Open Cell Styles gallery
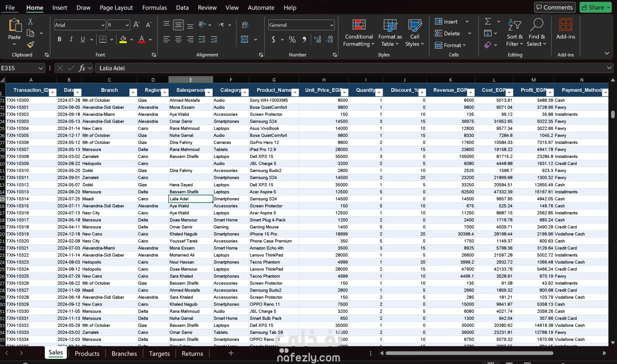The image size is (617, 364). (x=415, y=33)
